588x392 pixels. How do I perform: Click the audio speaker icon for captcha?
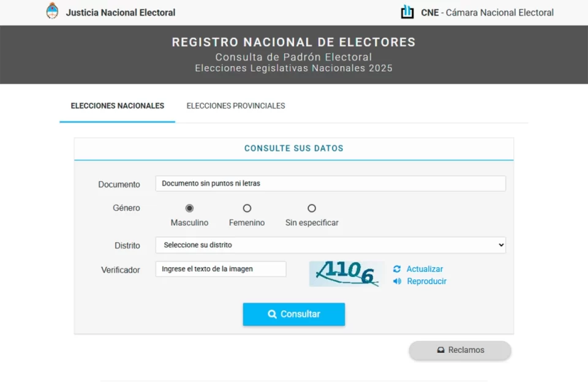(x=397, y=281)
